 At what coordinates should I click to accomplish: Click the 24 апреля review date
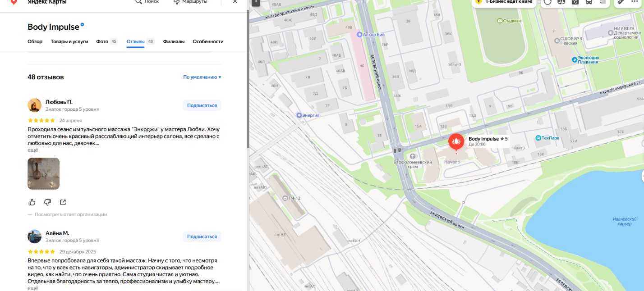point(70,120)
